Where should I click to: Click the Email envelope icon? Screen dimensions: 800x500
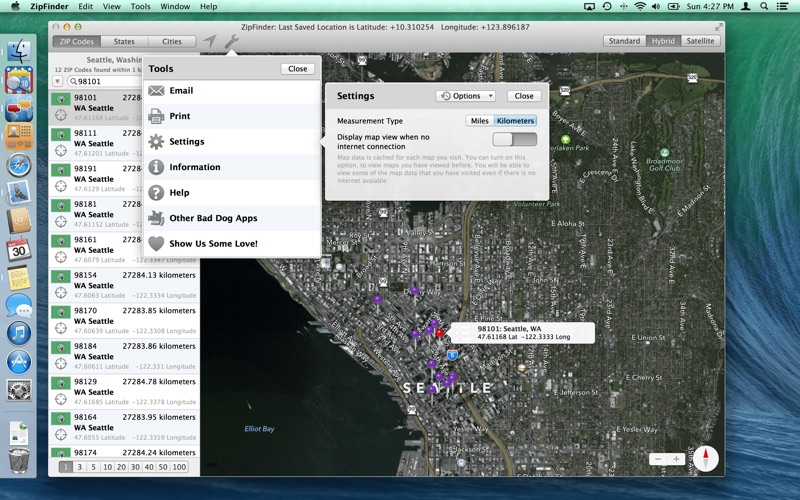tap(156, 91)
